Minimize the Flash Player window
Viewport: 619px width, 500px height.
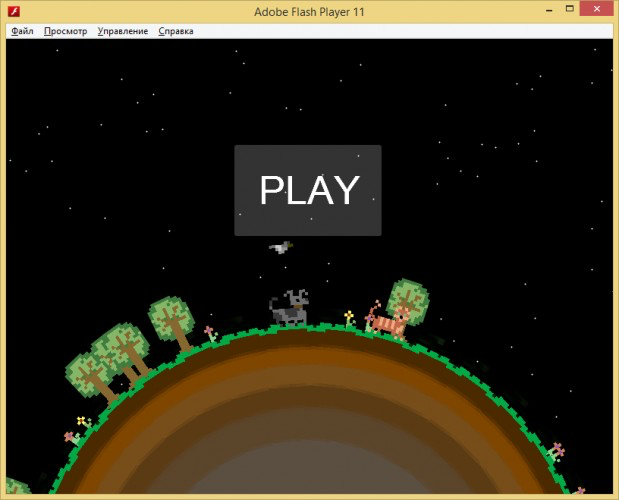click(549, 9)
